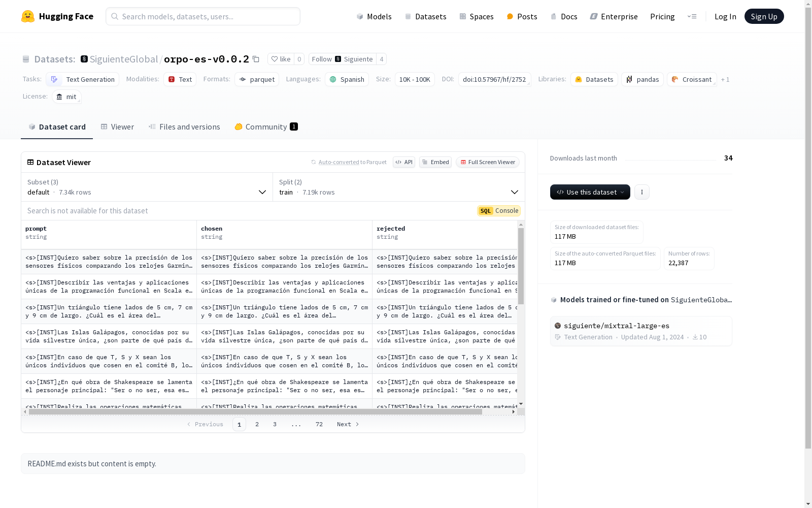The height and width of the screenshot is (508, 812).
Task: Click the chosen column header
Action: click(285, 234)
